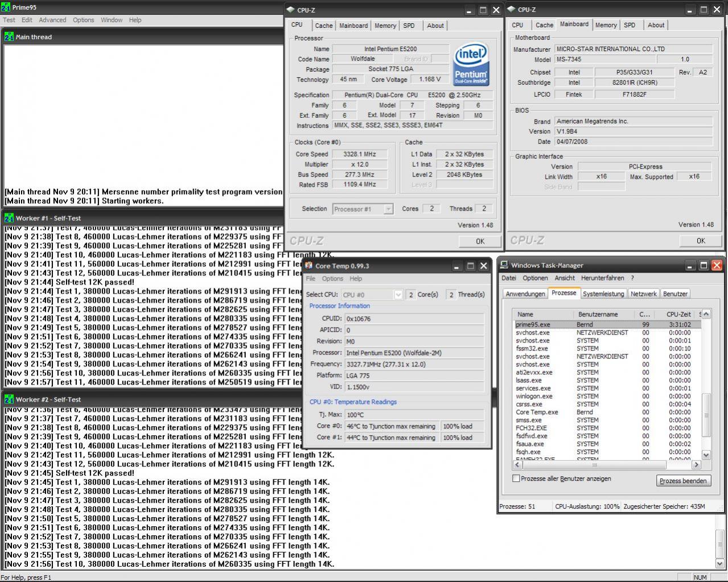Open About tab in right CPU-Z window
This screenshot has width=728, height=582.
656,25
